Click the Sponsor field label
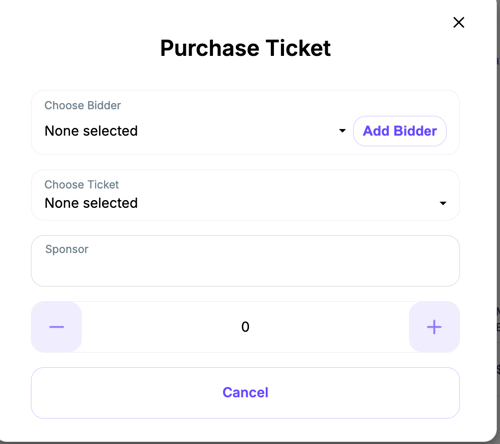Screen dimensions: 500x444 67,249
